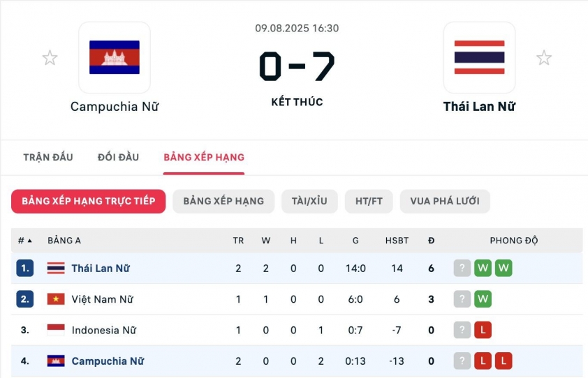Click Thái Lan Nữ's upcoming match question icon
This screenshot has height=378, width=588.
(462, 269)
